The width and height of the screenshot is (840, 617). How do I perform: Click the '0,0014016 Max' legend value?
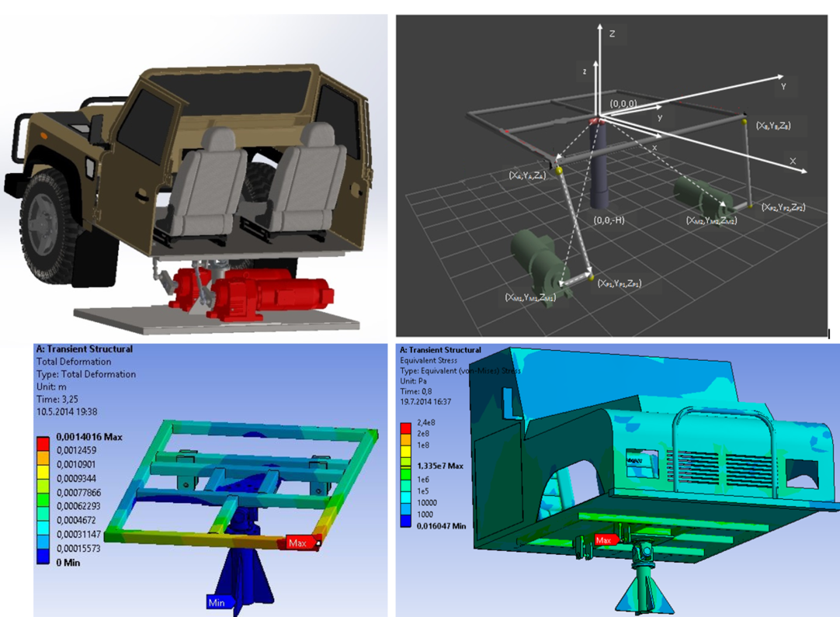[x=89, y=437]
